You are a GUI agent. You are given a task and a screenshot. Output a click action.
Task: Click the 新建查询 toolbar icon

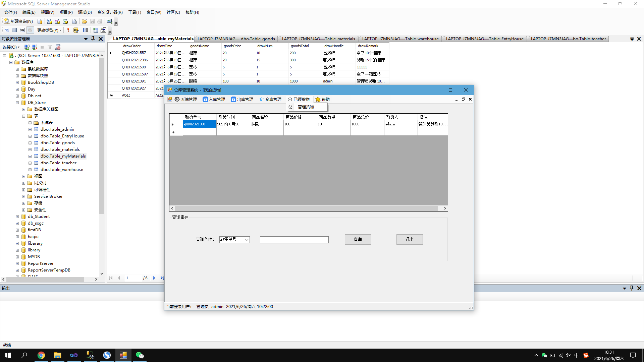click(18, 21)
